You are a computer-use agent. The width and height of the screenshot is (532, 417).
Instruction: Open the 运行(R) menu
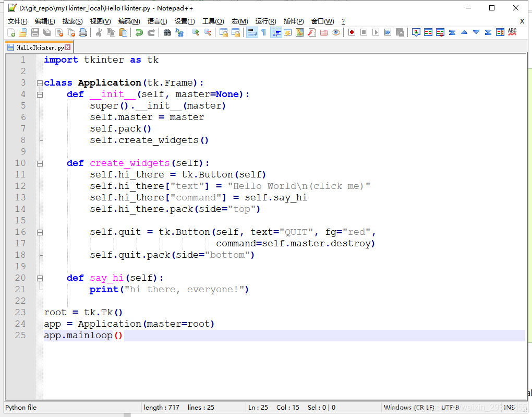coord(265,21)
